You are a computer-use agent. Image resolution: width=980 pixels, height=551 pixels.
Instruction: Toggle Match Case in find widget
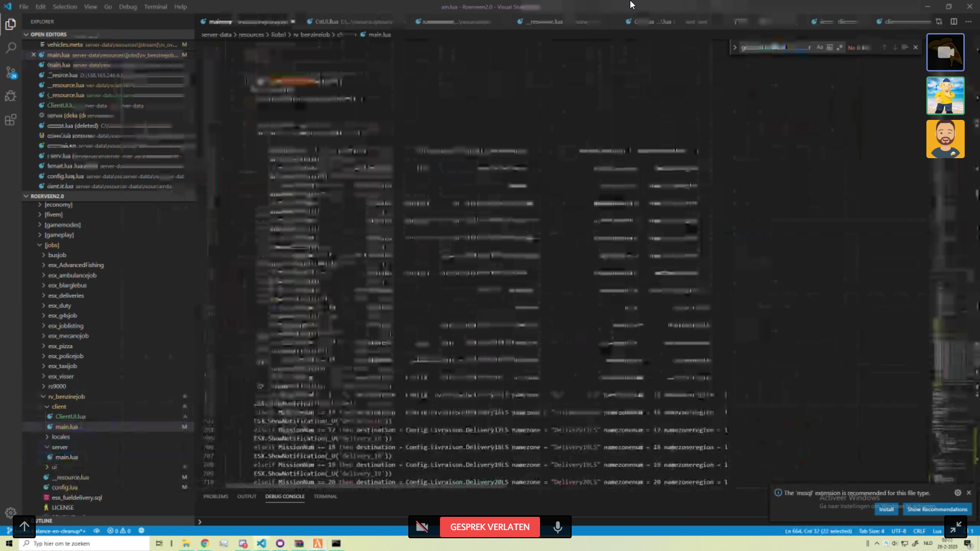(x=820, y=47)
